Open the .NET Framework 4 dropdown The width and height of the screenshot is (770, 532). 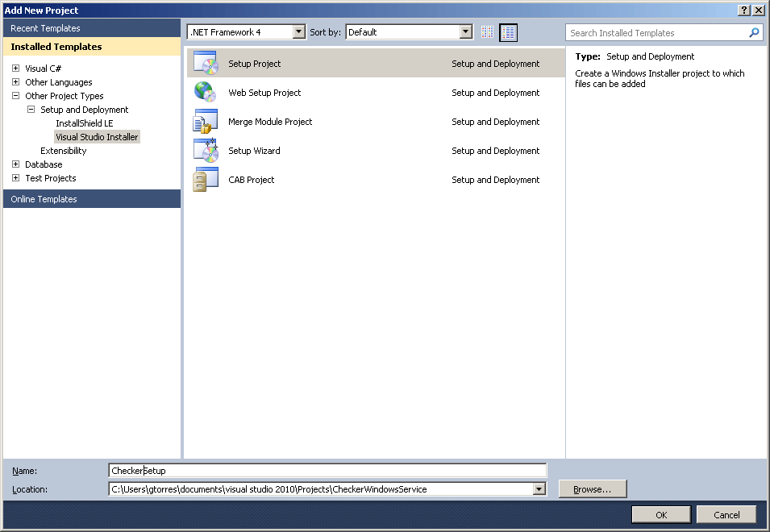click(298, 32)
